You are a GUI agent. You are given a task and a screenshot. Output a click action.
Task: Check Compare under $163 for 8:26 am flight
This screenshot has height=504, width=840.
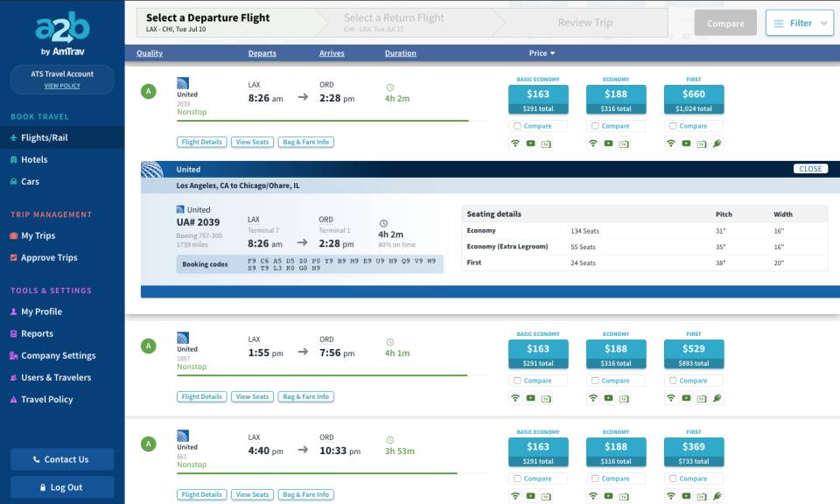tap(517, 126)
